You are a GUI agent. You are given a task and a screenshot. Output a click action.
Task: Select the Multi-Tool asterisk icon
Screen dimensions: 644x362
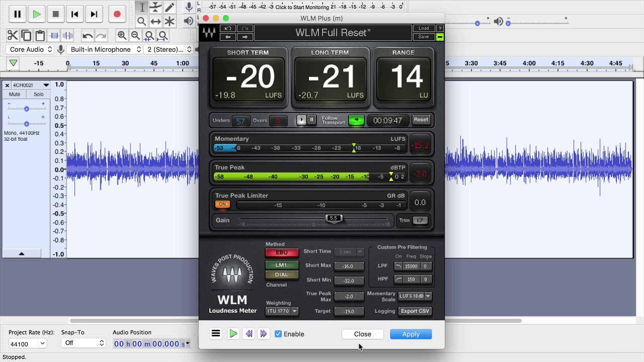point(170,21)
